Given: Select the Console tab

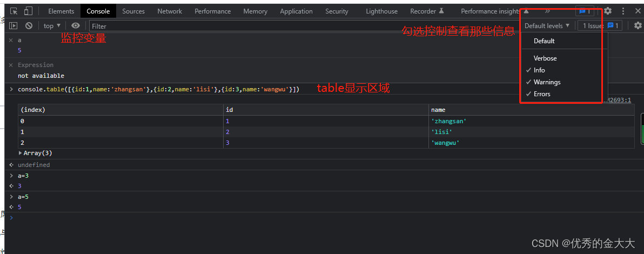Looking at the screenshot, I should [x=98, y=11].
